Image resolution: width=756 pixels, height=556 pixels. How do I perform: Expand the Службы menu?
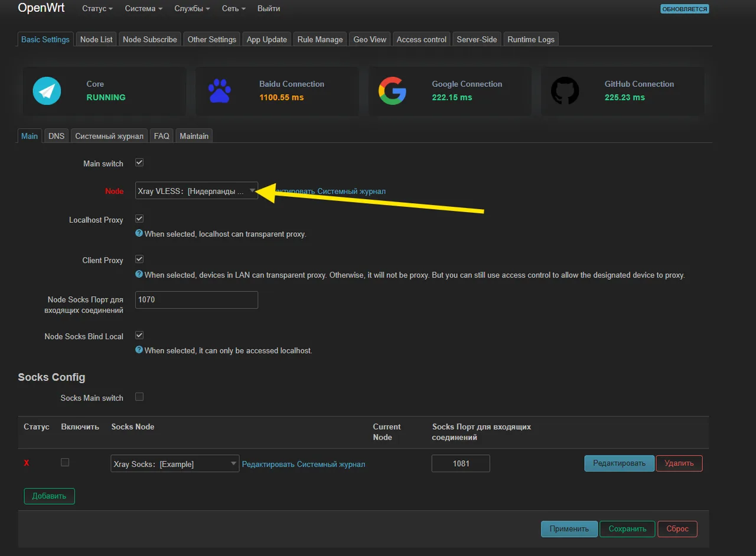point(192,9)
